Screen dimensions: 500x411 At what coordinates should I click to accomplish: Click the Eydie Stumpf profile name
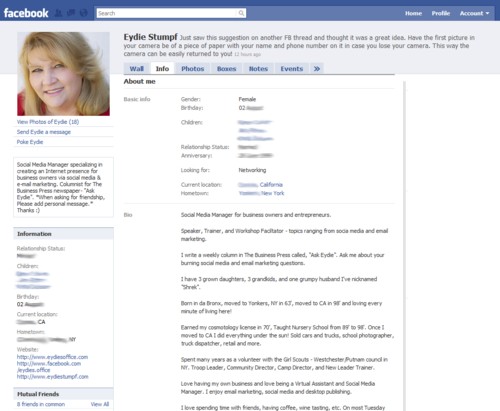coord(150,37)
